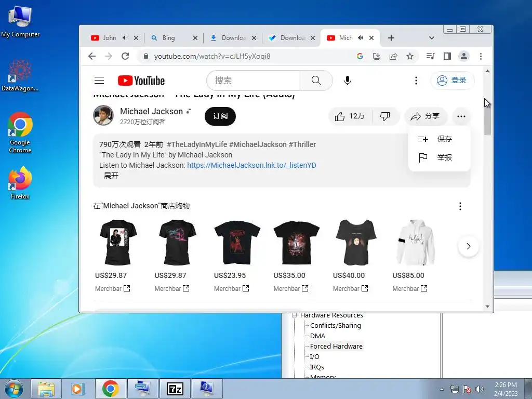Open Windows Media Player on the taskbar
The width and height of the screenshot is (532, 399).
coord(78,389)
